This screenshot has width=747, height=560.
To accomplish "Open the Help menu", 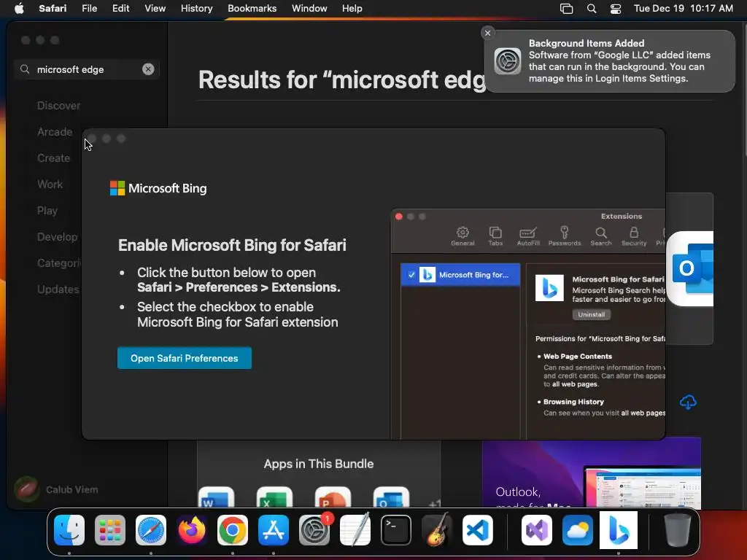I will (x=352, y=9).
